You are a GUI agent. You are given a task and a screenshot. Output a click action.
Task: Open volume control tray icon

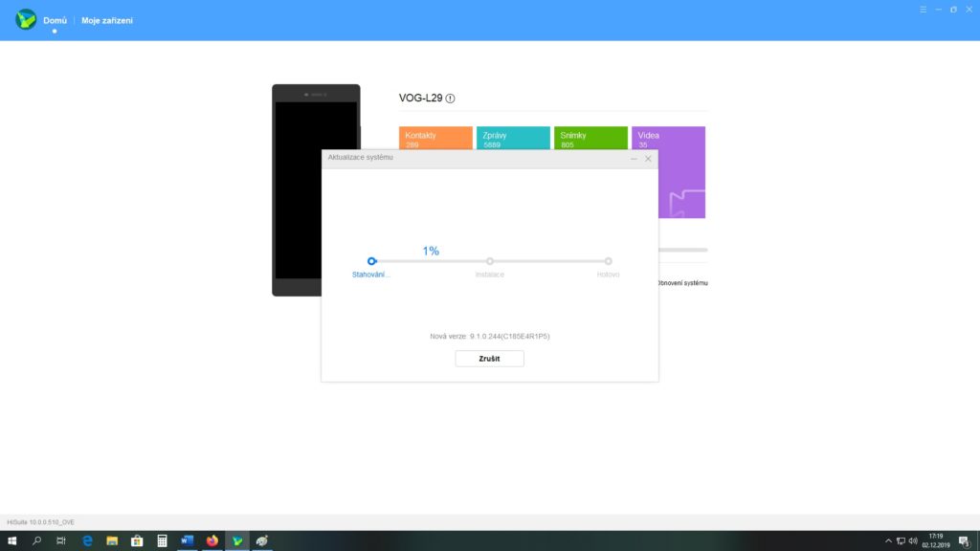(913, 541)
